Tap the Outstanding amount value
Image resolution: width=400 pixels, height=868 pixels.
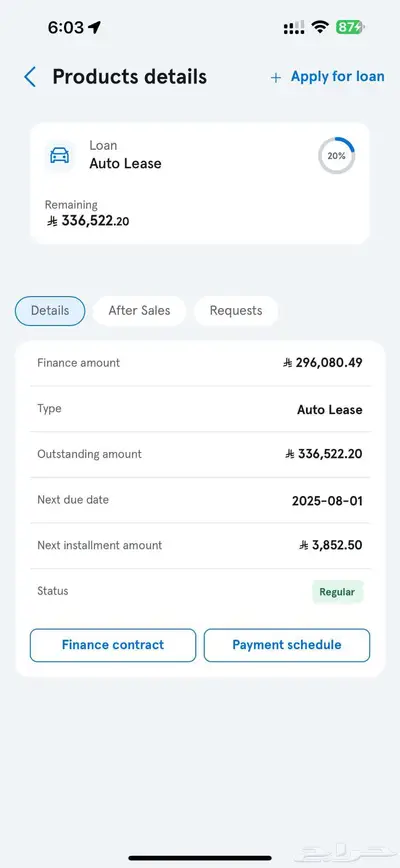[x=324, y=454]
